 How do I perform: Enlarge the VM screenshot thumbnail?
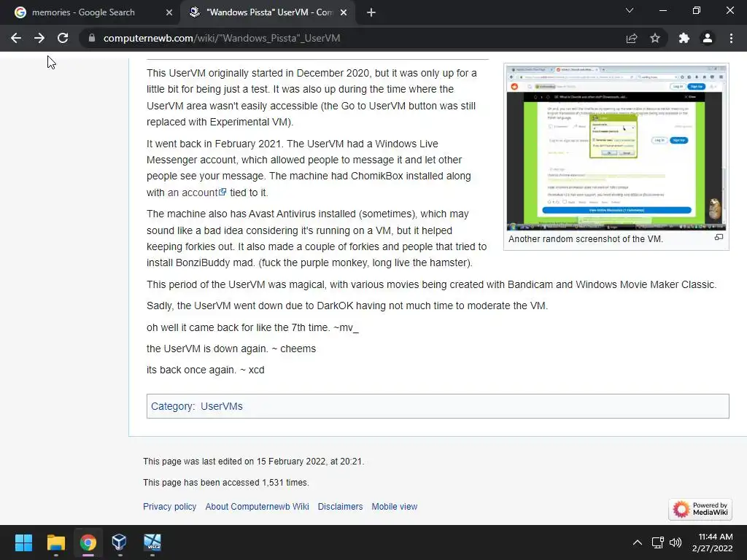(616, 148)
